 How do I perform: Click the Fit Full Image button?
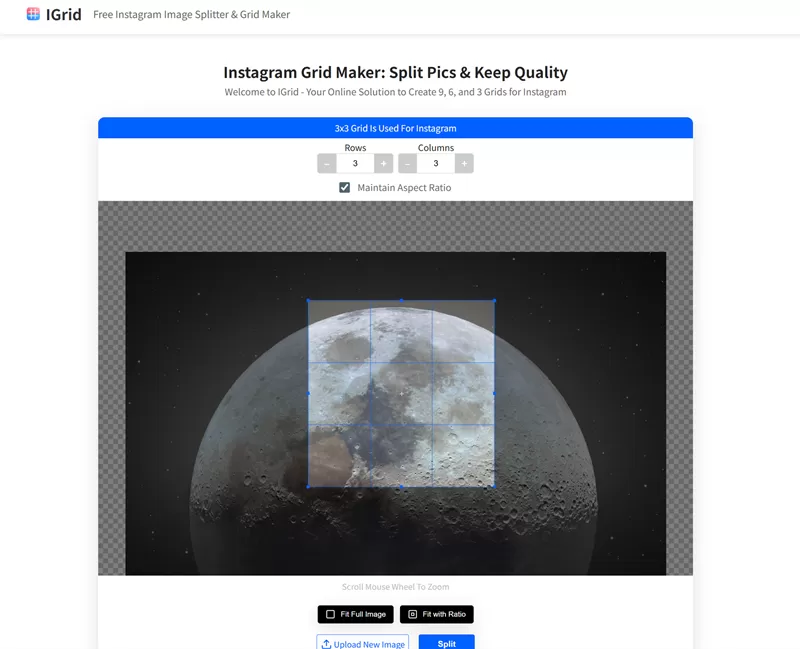click(x=356, y=614)
